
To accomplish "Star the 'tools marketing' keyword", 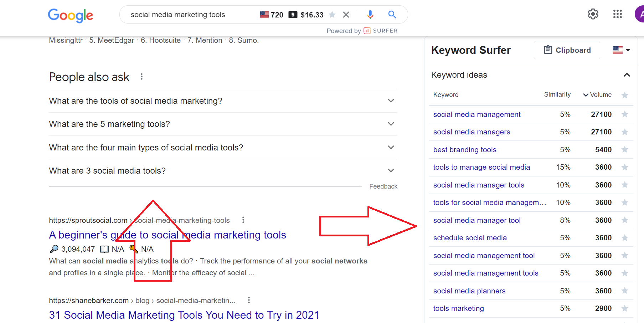I will point(624,308).
